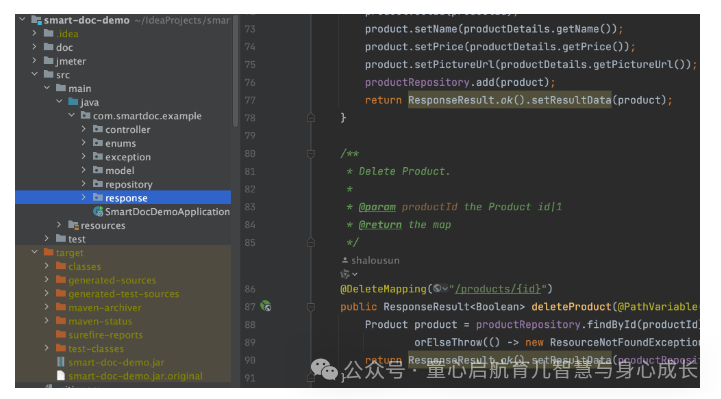Open the /products/{id} mapping link

[498, 289]
